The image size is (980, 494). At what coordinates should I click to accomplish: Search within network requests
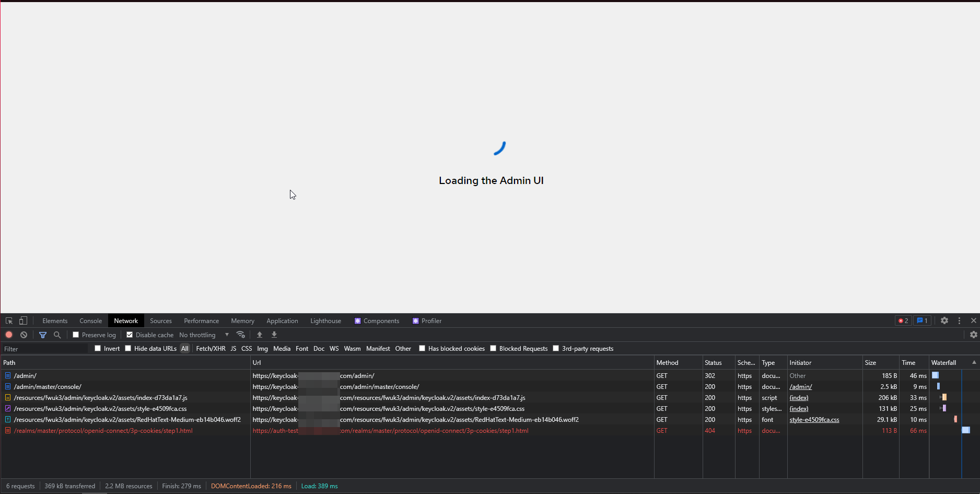pyautogui.click(x=57, y=335)
